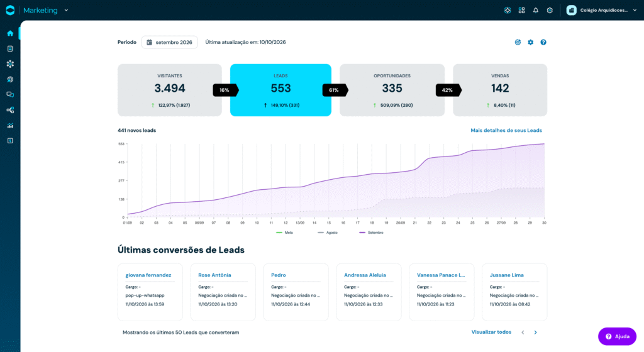Open Mais detalhes de seus Leads link

click(506, 131)
